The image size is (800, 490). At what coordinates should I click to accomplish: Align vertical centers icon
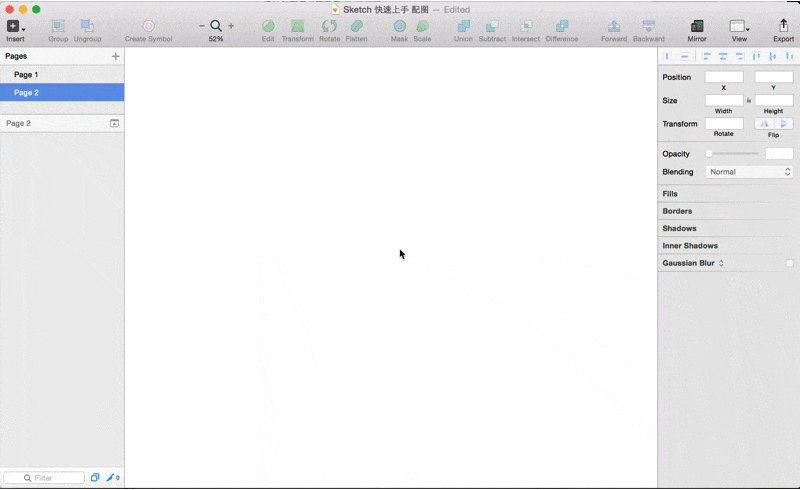[773, 56]
